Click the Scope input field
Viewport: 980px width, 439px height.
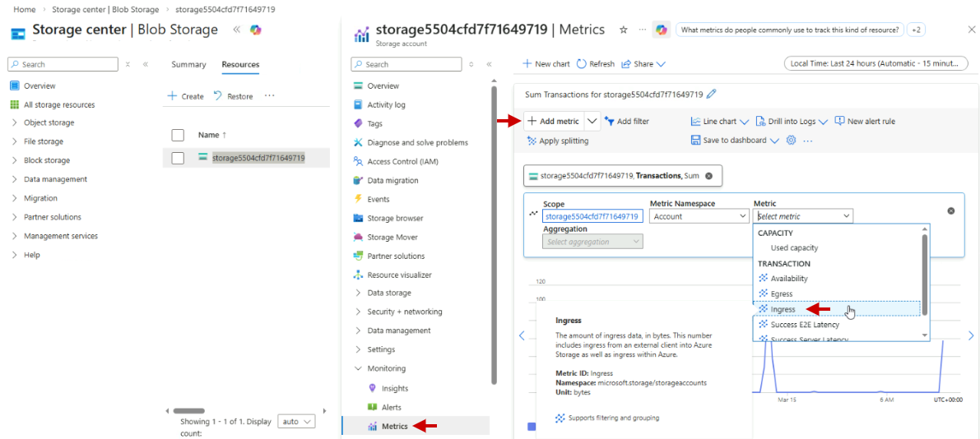(x=592, y=216)
